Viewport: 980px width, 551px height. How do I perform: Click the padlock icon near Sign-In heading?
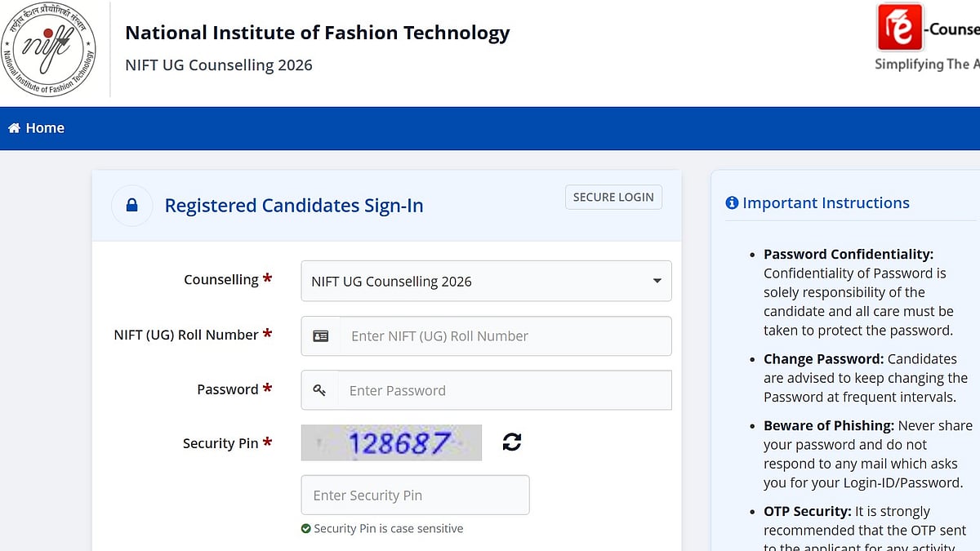click(131, 206)
